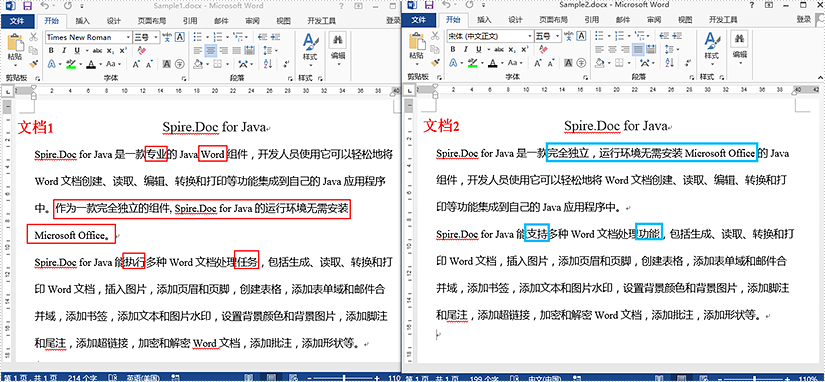Adjust zoom slider in Sample1 status bar
Screen dimensions: 825x382
345,378
